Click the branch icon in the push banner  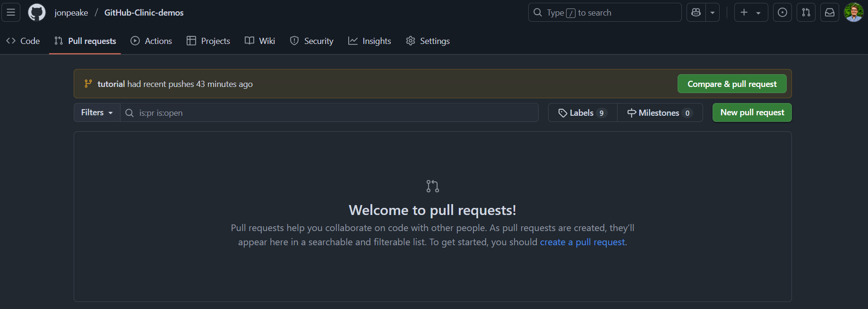tap(88, 84)
